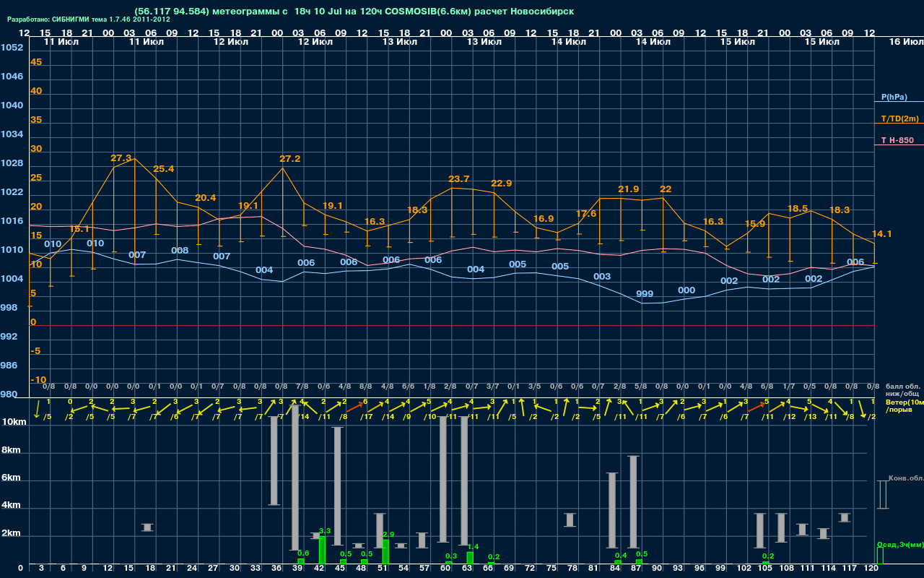The width and height of the screenshot is (924, 578).
Task: Click the 0.6 precipitation amount label
Action: [302, 553]
